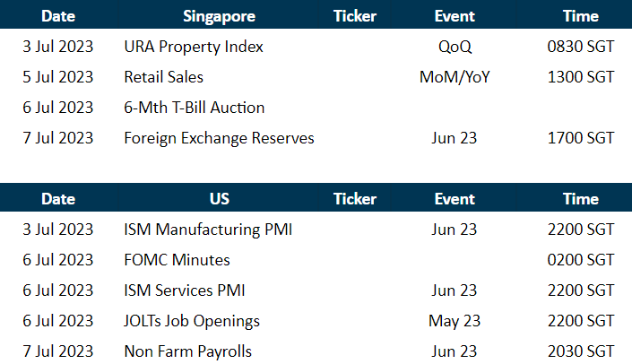Click the JOLTs Job Openings entry

coord(192,321)
